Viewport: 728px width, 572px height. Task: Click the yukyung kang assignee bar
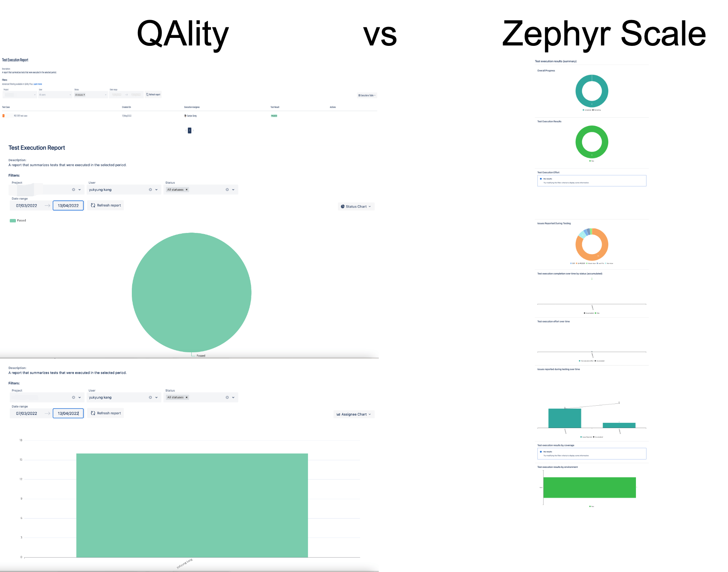[x=192, y=505]
